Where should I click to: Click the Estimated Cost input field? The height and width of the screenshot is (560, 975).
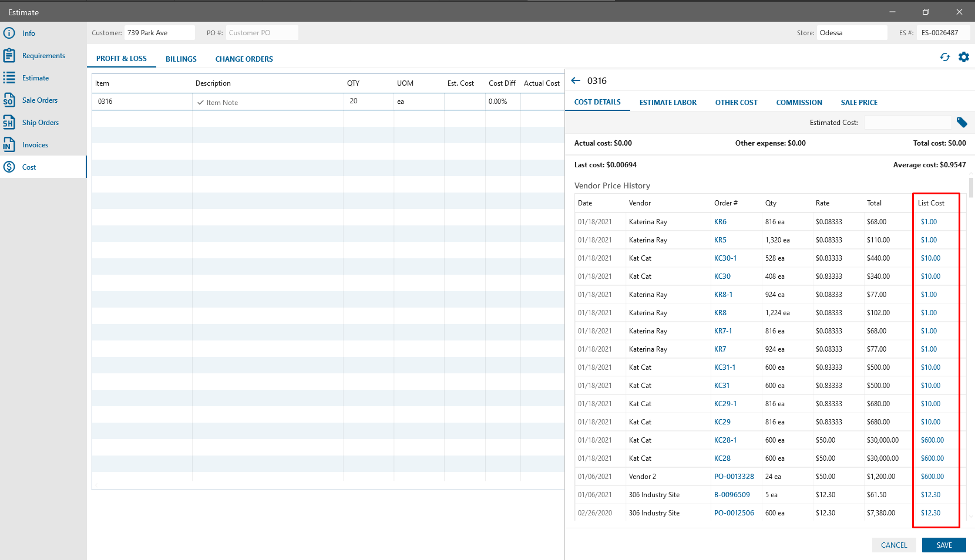click(x=907, y=123)
